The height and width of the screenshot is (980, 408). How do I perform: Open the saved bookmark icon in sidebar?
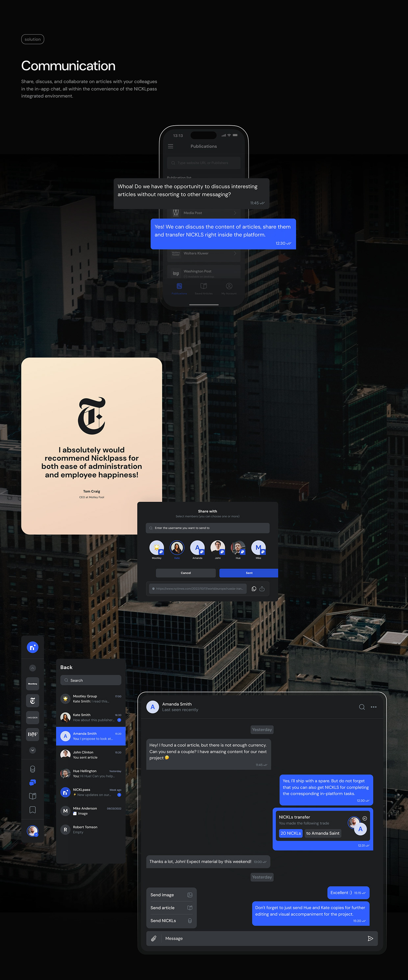pyautogui.click(x=32, y=810)
